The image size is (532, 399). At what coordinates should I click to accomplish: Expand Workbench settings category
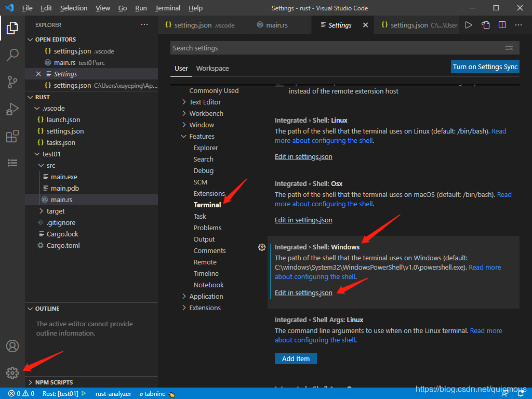[184, 113]
